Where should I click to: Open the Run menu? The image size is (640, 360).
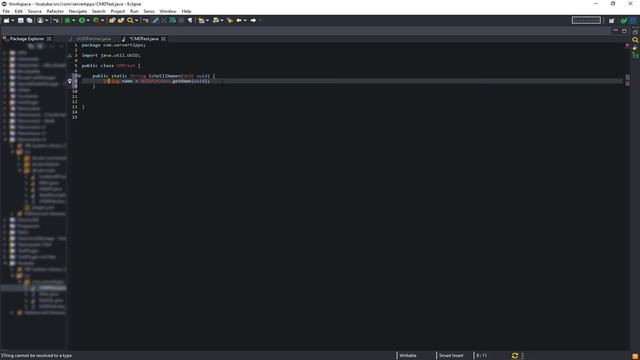coord(134,11)
